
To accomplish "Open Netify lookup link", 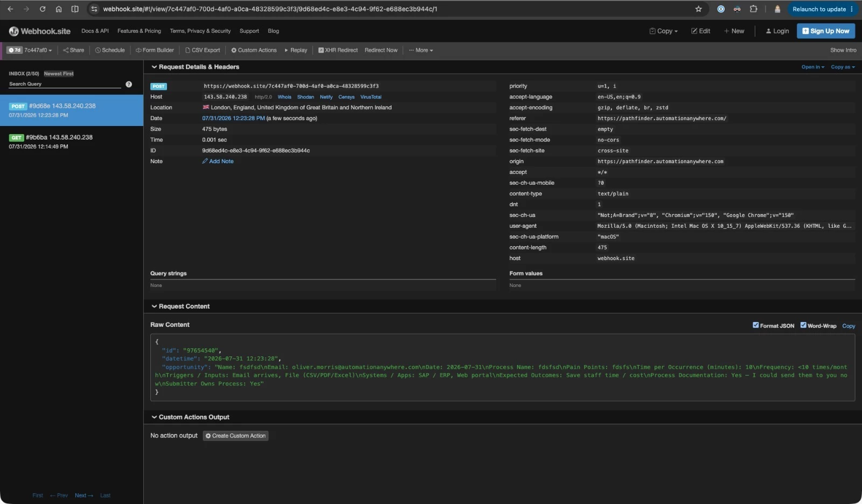I will pos(326,97).
